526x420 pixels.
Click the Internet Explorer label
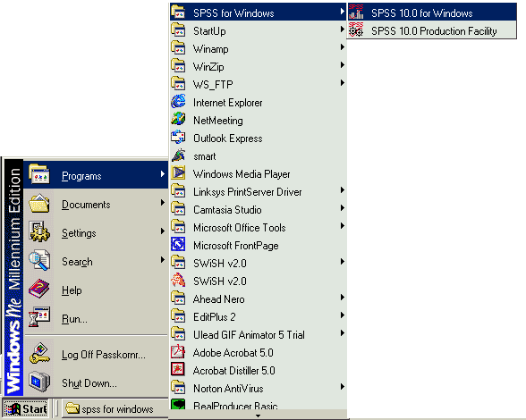click(x=227, y=103)
